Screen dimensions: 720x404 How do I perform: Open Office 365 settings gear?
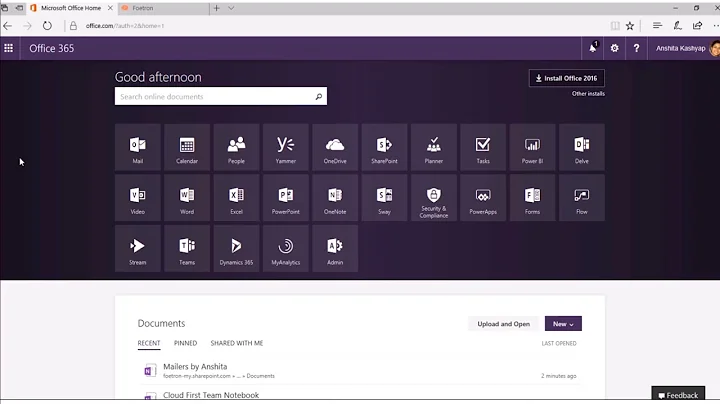[614, 48]
